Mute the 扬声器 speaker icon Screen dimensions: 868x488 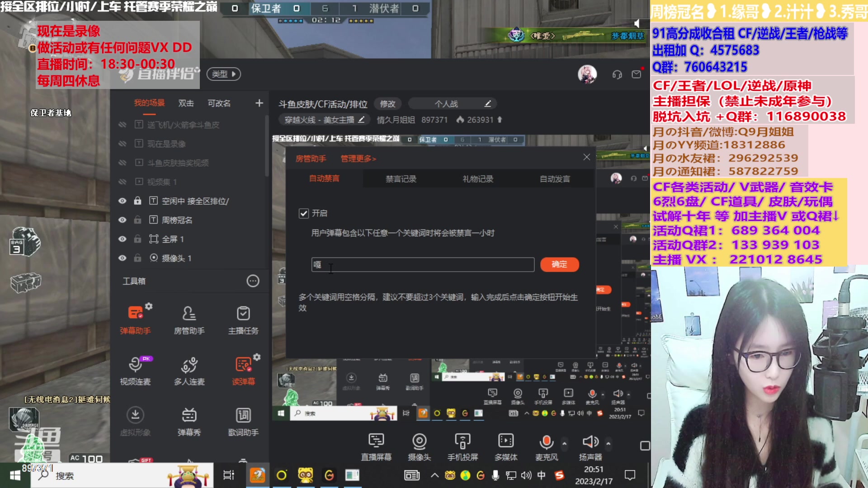[590, 441]
